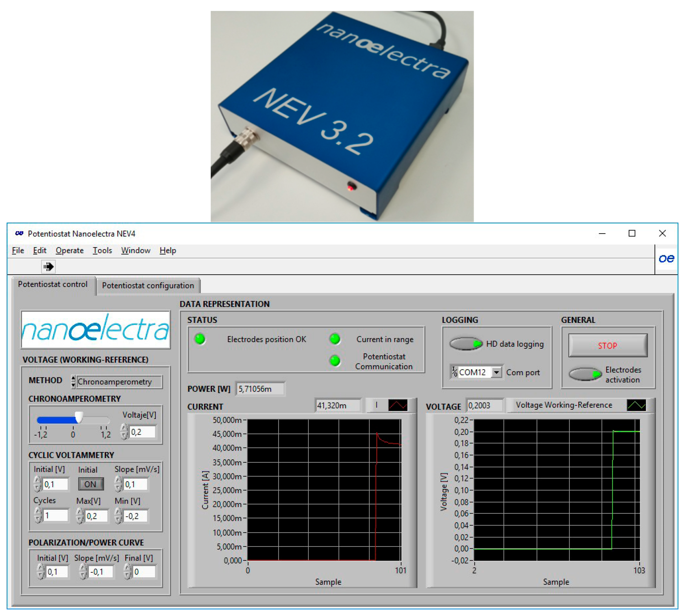Click the Run arrow toolbar icon
Screen dimensions: 684x616
(x=48, y=267)
